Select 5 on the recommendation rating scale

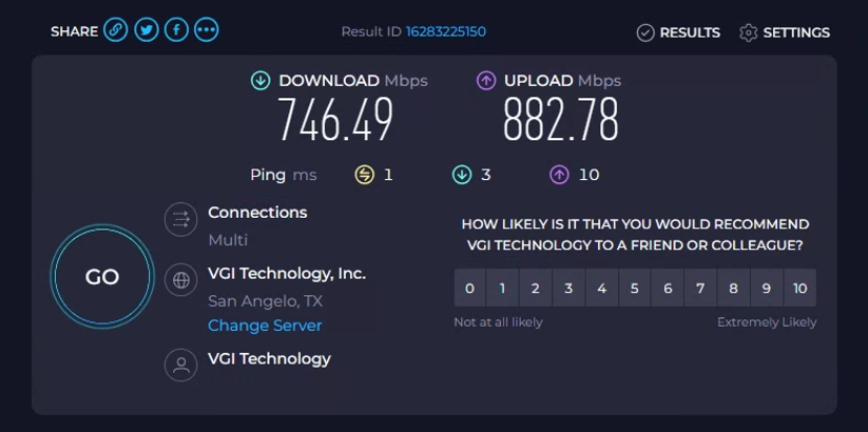tap(634, 288)
